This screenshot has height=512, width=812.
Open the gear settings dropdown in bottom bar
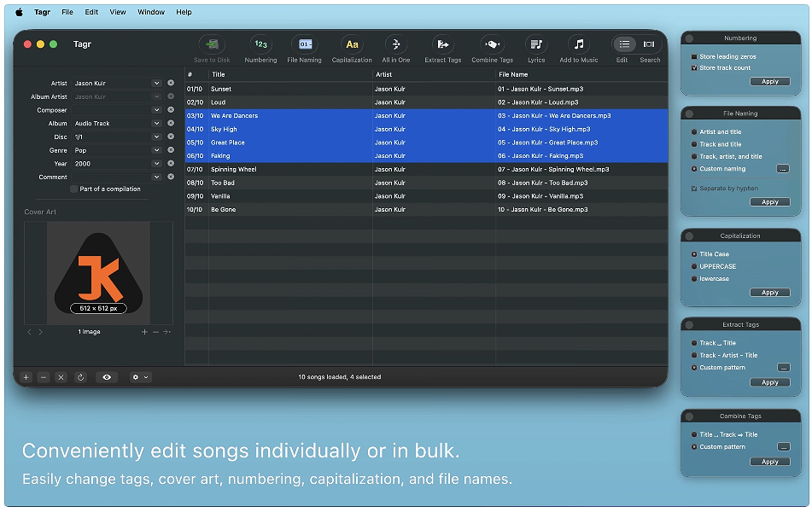140,377
